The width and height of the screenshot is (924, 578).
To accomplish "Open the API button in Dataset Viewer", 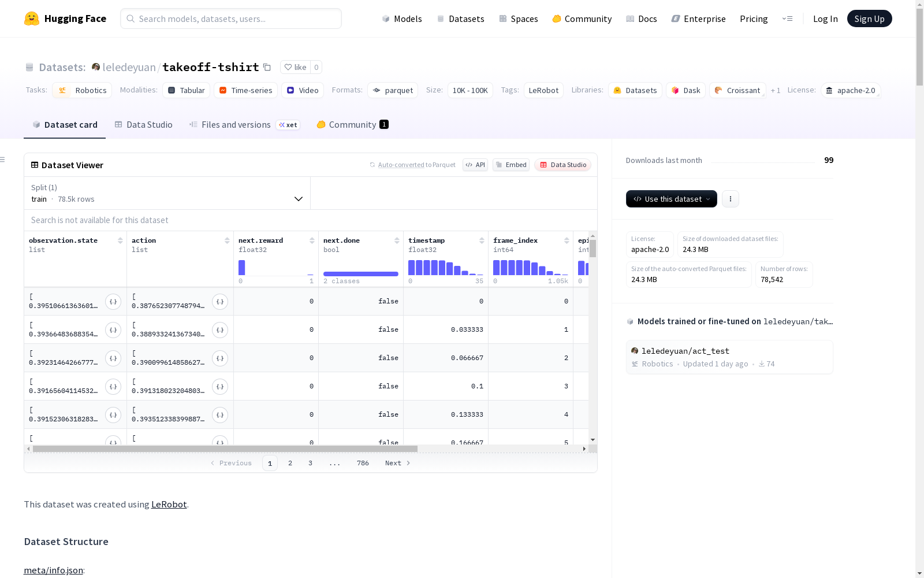I will (475, 165).
